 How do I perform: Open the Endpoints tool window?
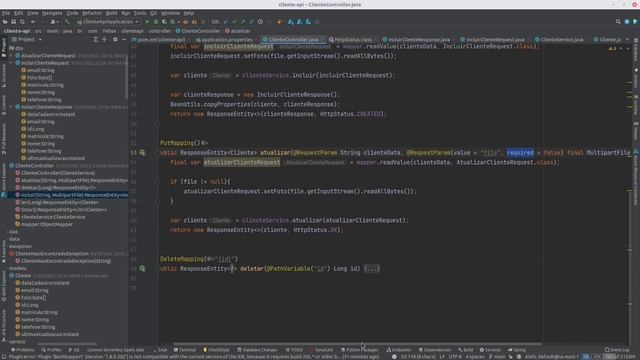pos(399,350)
